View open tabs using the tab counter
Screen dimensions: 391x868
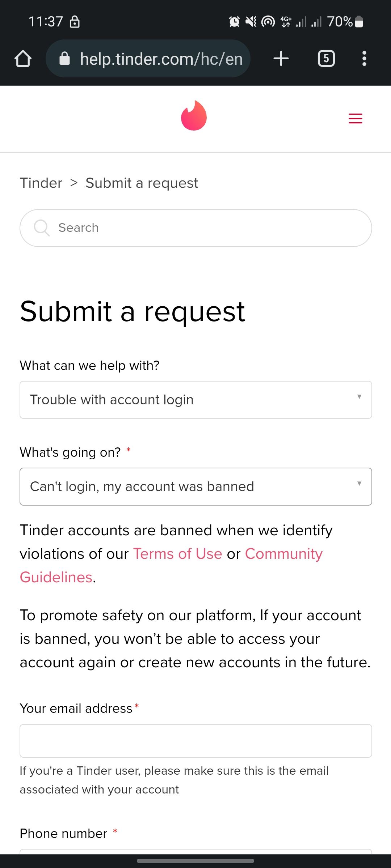[x=326, y=59]
